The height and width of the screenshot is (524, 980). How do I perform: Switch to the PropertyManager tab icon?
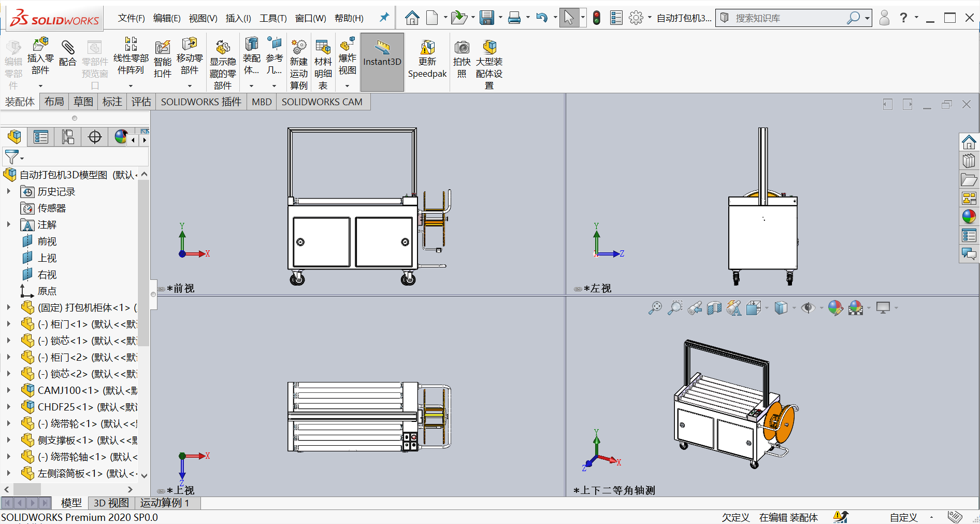click(41, 137)
